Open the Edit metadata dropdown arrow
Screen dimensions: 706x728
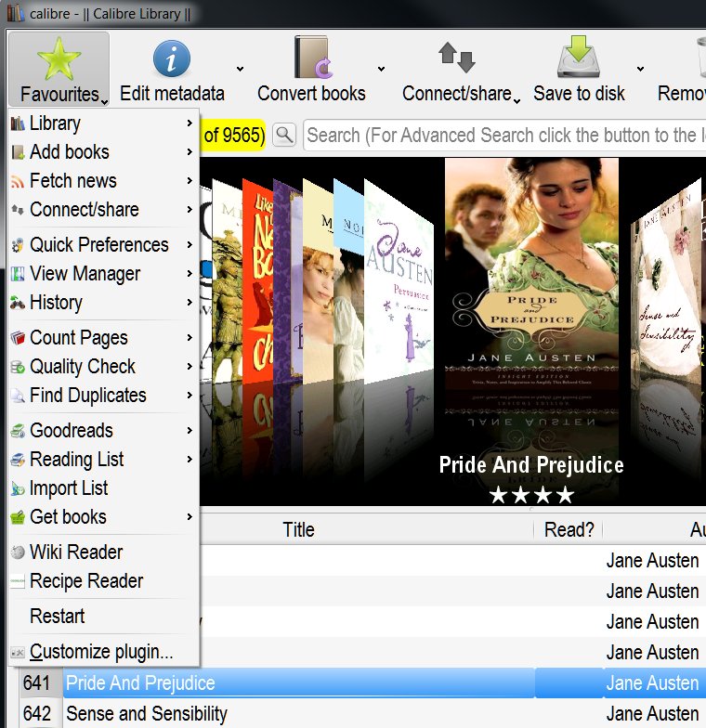tap(240, 69)
